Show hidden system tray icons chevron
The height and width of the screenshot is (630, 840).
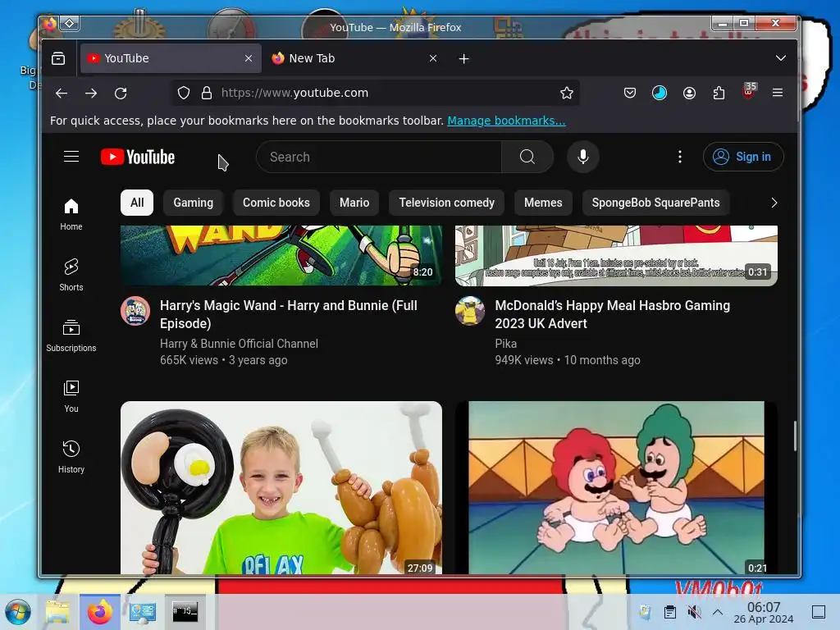(x=718, y=612)
